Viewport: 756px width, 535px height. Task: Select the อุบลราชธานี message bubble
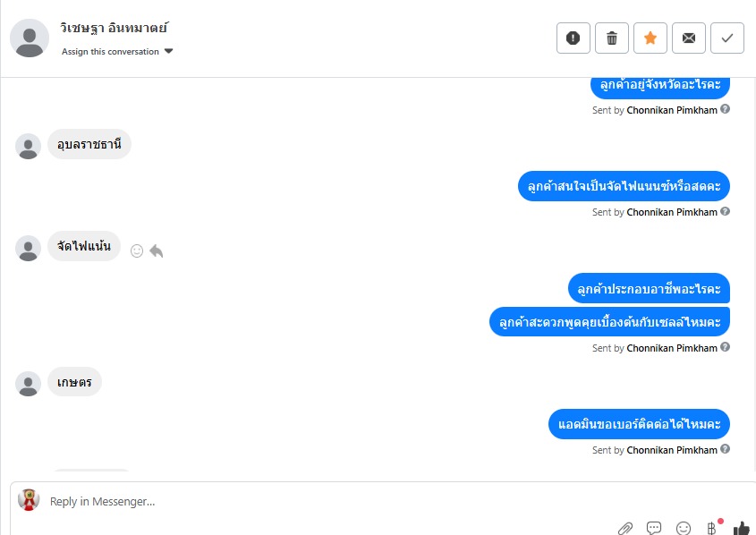point(89,144)
